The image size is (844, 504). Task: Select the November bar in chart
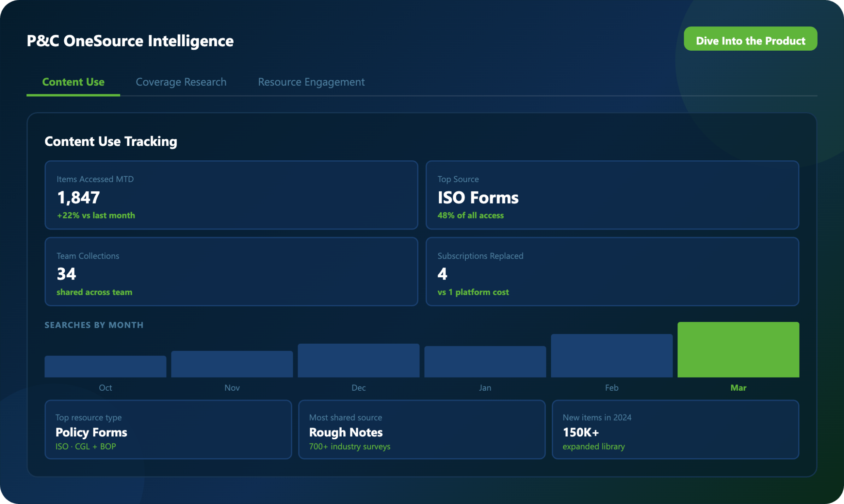[x=232, y=364]
